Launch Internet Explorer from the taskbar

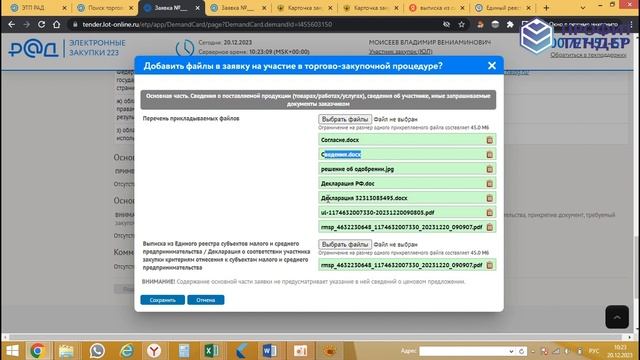coord(127,351)
